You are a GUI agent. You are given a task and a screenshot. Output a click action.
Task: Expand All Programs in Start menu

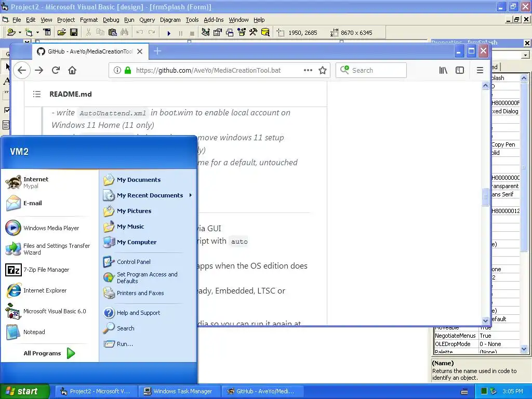(49, 353)
